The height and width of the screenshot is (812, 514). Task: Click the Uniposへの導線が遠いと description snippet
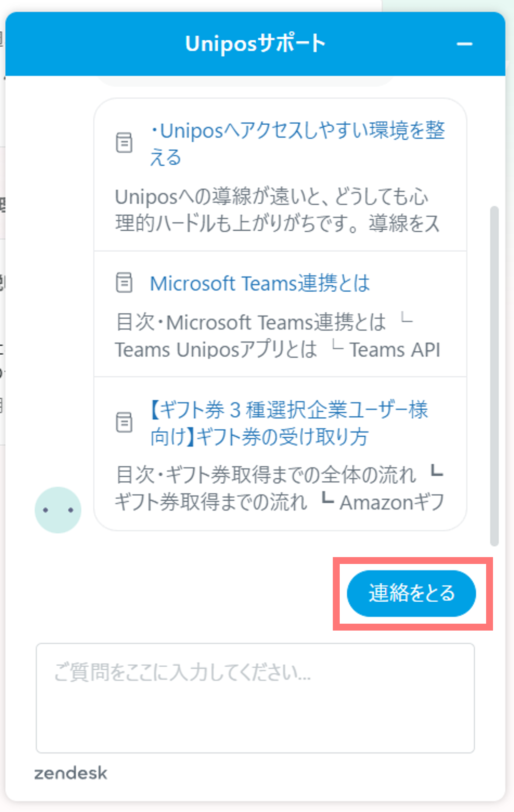coord(278,210)
